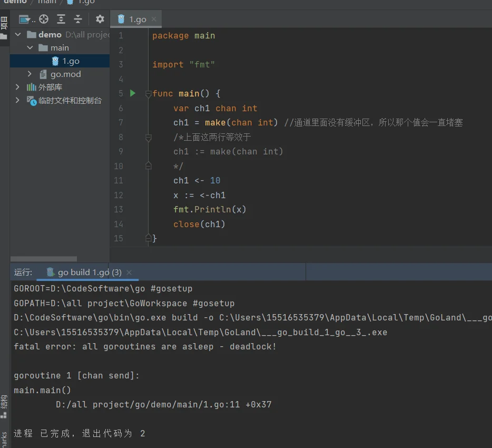Viewport: 492px width, 448px height.
Task: Open project panel settings gear
Action: [x=100, y=20]
